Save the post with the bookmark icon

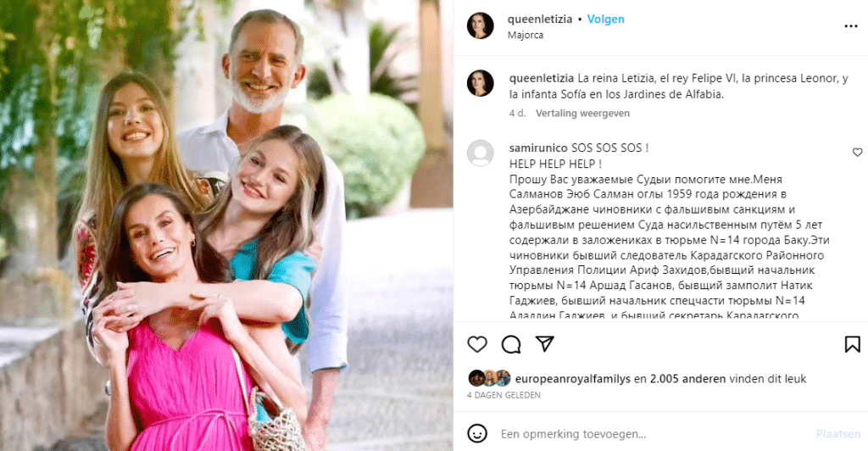point(853,344)
